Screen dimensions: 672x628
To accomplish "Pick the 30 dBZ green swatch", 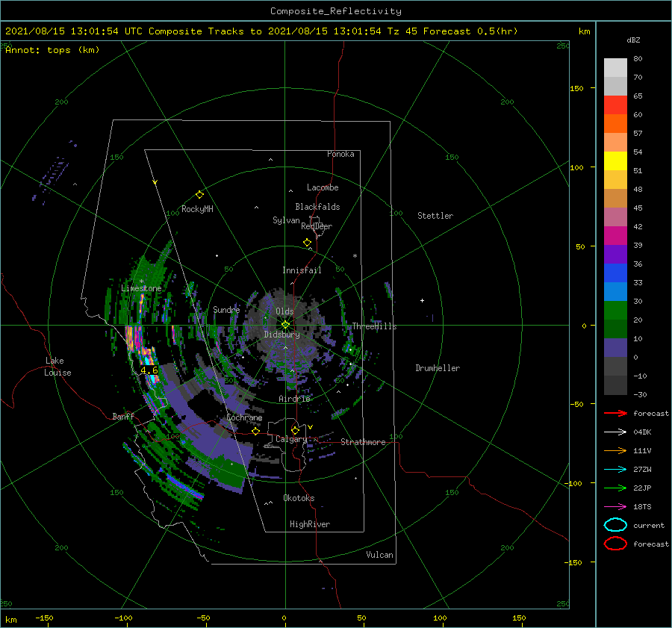I will (x=615, y=310).
